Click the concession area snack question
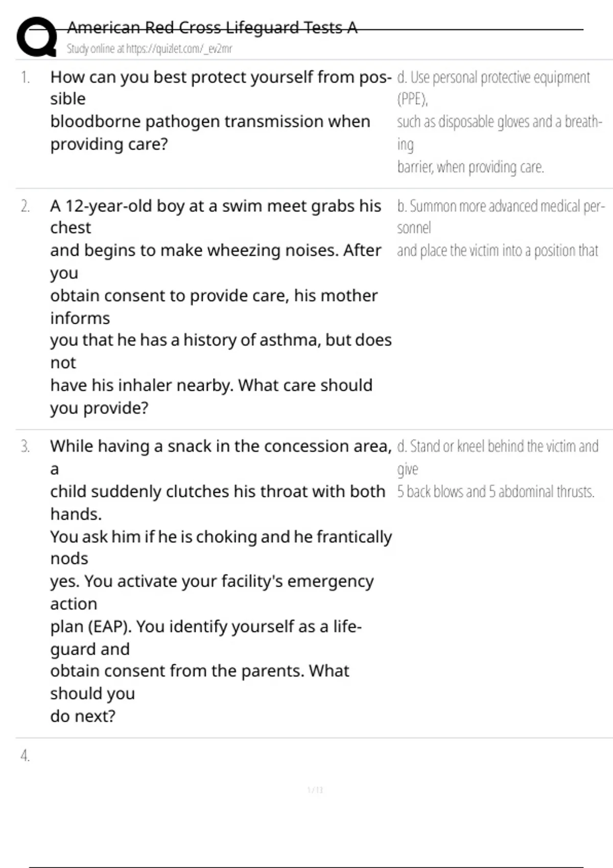 [x=220, y=446]
